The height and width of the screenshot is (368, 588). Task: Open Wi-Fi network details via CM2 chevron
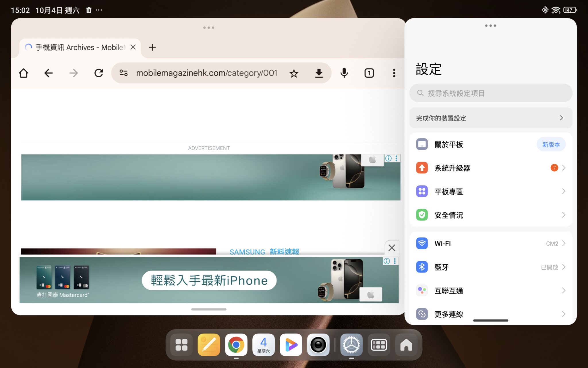[564, 243]
